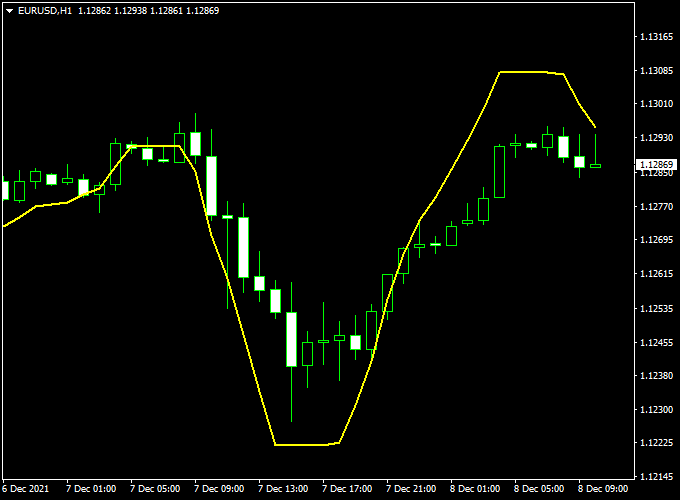Image resolution: width=680 pixels, height=500 pixels.
Task: Select the OHLC values 1.12862 1.12938 1.12861 1.12869
Action: pyautogui.click(x=148, y=10)
